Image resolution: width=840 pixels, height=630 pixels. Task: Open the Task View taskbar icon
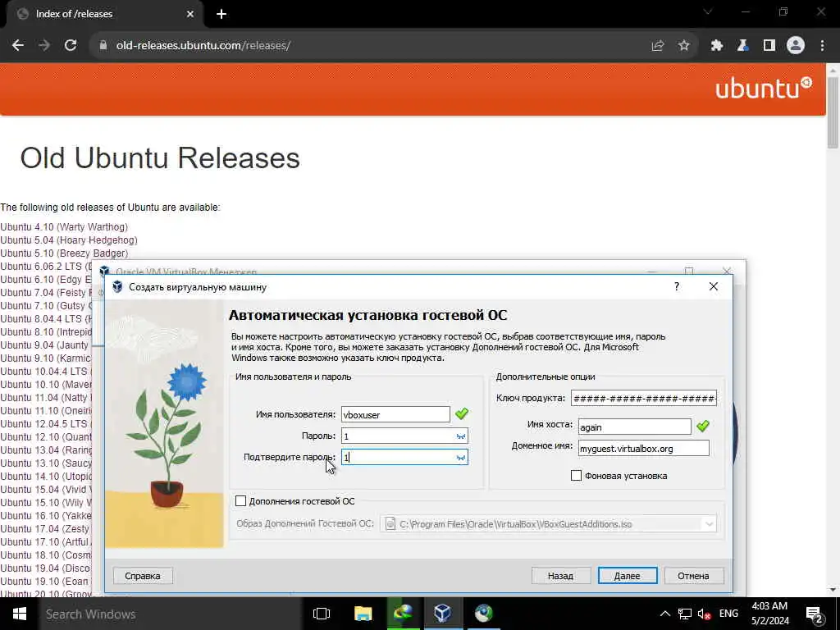point(321,614)
